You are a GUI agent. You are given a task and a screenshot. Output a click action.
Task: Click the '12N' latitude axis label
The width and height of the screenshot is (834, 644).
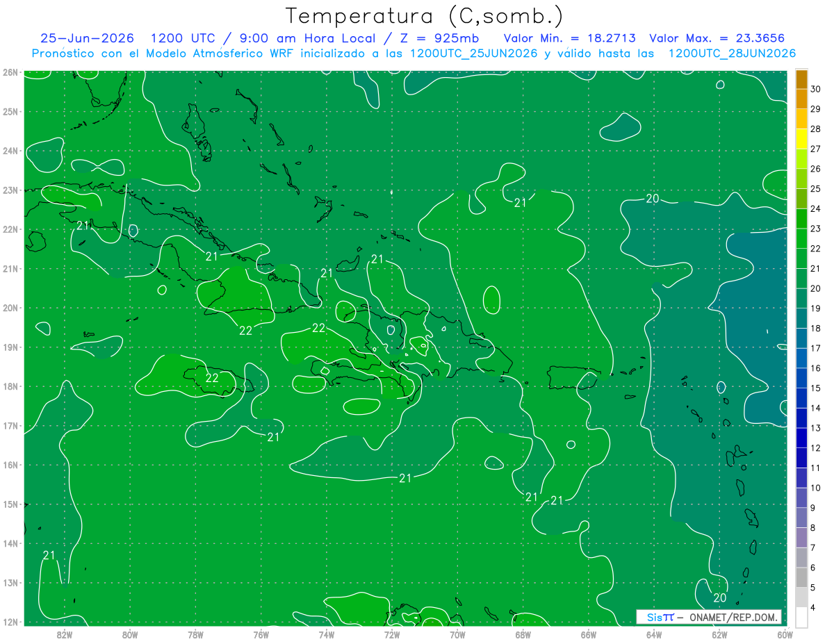pos(10,622)
